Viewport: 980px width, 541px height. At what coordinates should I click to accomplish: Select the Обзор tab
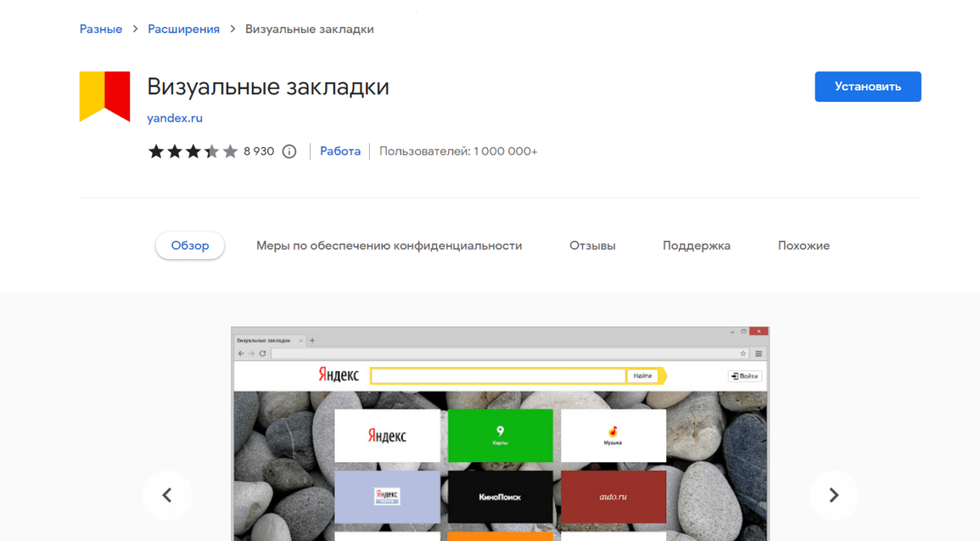click(190, 246)
